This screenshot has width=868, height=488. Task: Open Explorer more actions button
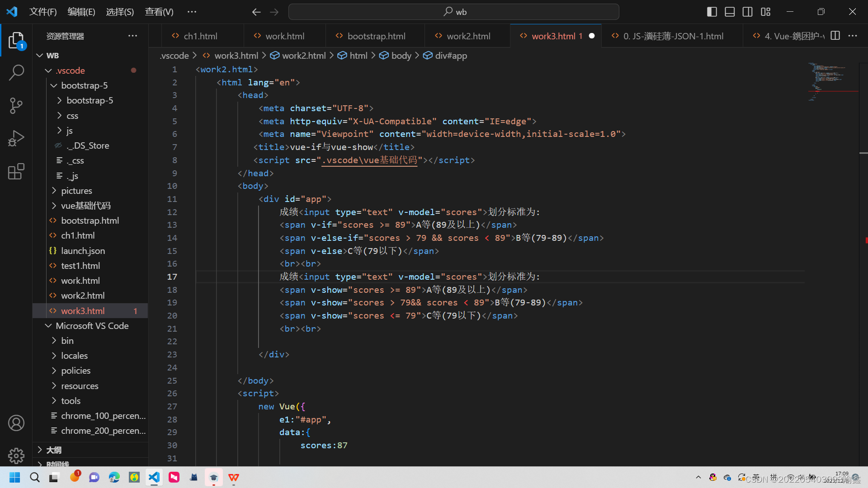[132, 36]
